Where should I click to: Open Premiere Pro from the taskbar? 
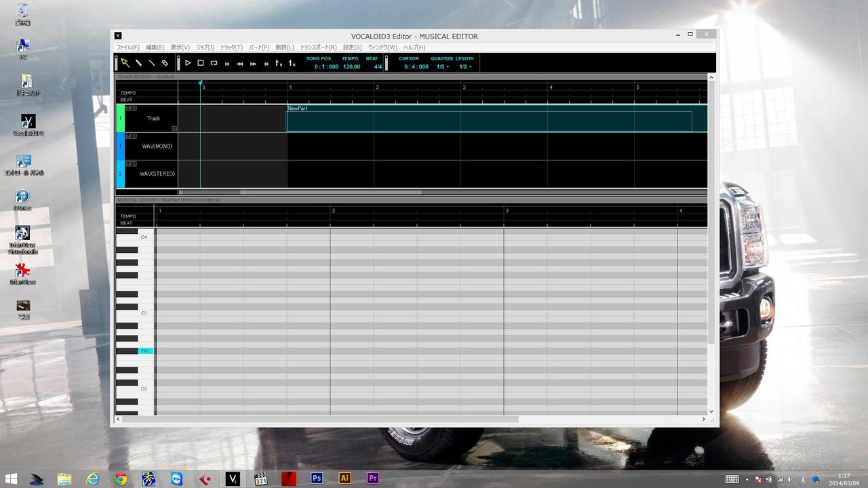point(372,479)
